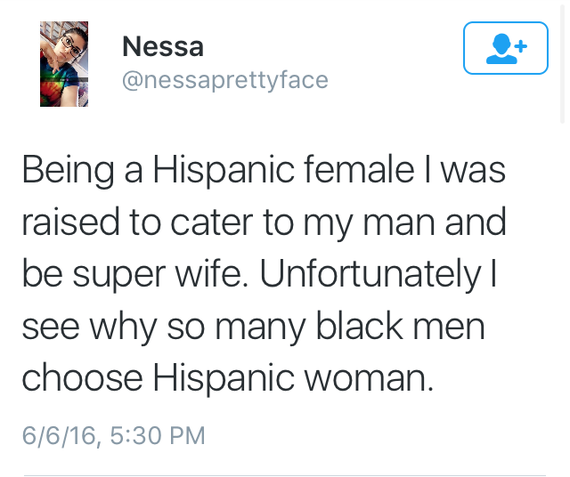Click the word "woman." ending the tweet
The width and height of the screenshot is (570, 477).
coord(369,379)
